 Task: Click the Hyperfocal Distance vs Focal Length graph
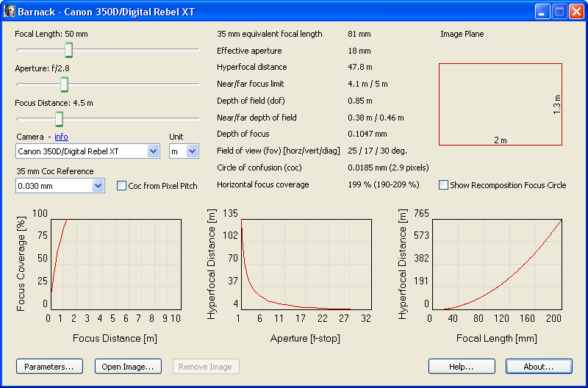497,265
